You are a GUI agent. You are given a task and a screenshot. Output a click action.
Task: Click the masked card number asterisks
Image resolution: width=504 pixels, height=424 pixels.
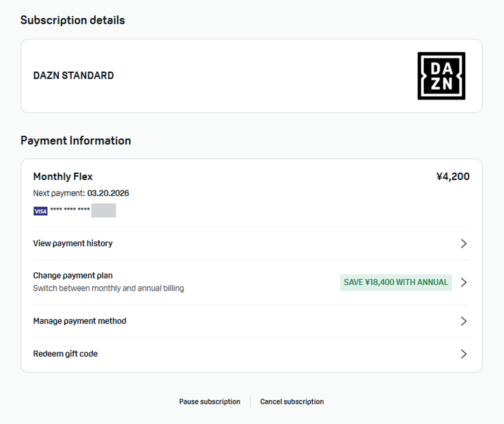point(70,210)
